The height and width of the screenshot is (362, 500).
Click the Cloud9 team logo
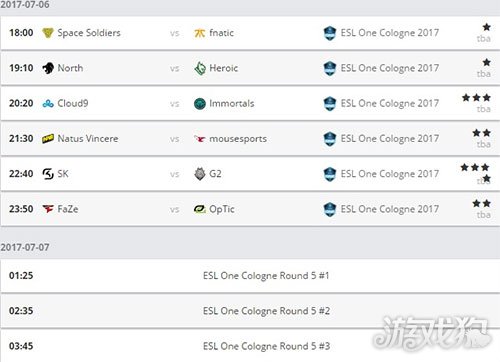pyautogui.click(x=48, y=104)
